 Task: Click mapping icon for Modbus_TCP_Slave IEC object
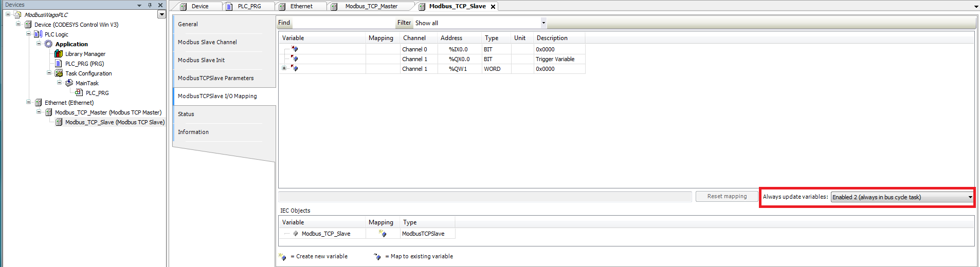click(383, 234)
